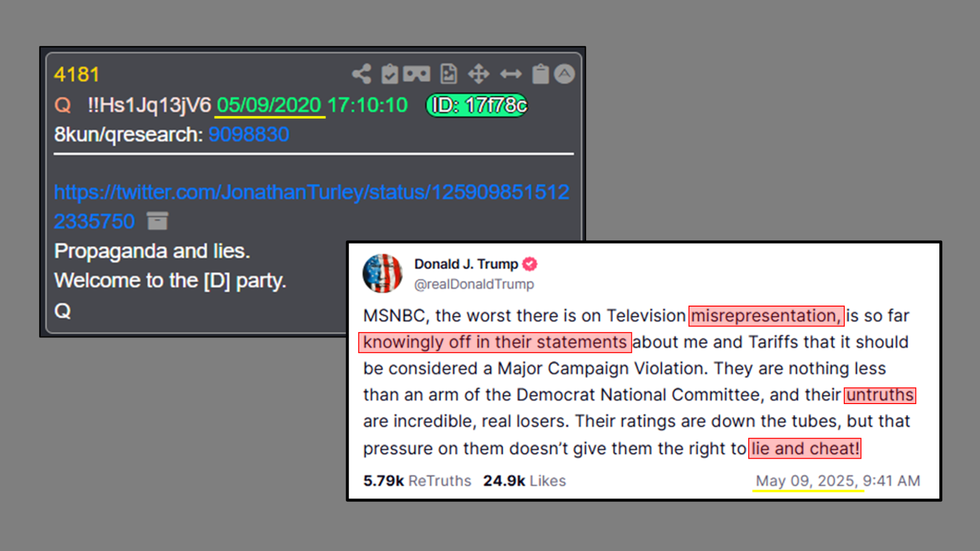This screenshot has height=551, width=980.
Task: Click the VR goggles icon
Action: 416,74
